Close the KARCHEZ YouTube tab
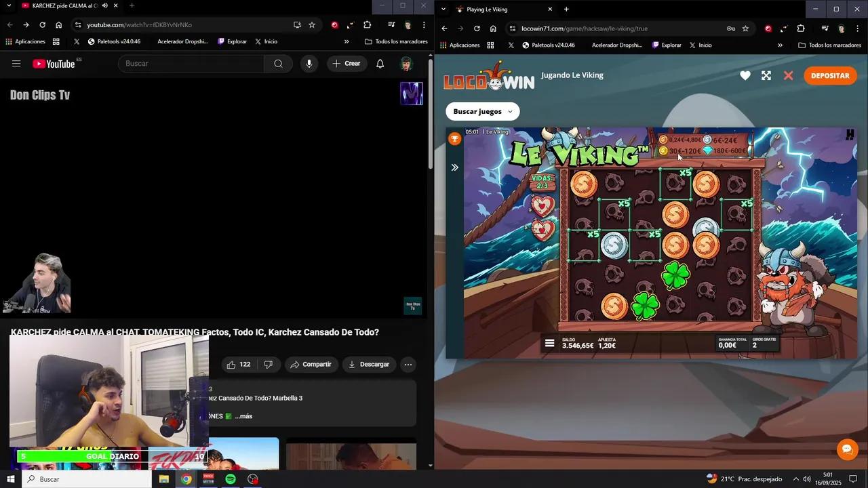 pyautogui.click(x=116, y=6)
